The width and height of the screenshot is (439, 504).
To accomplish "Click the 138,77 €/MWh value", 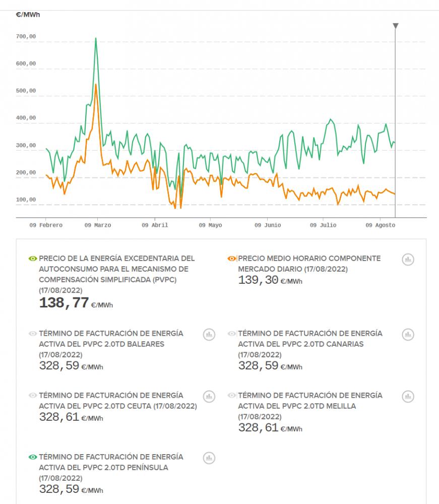I will pos(76,303).
